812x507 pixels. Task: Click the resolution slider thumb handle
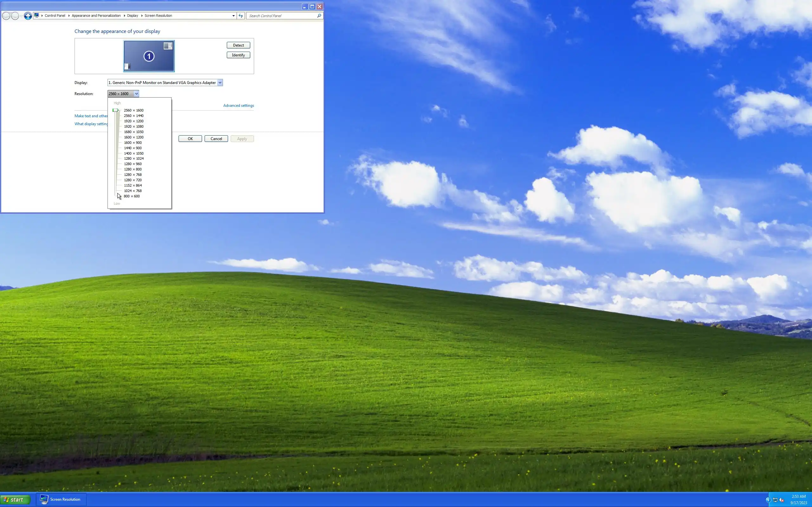(115, 110)
